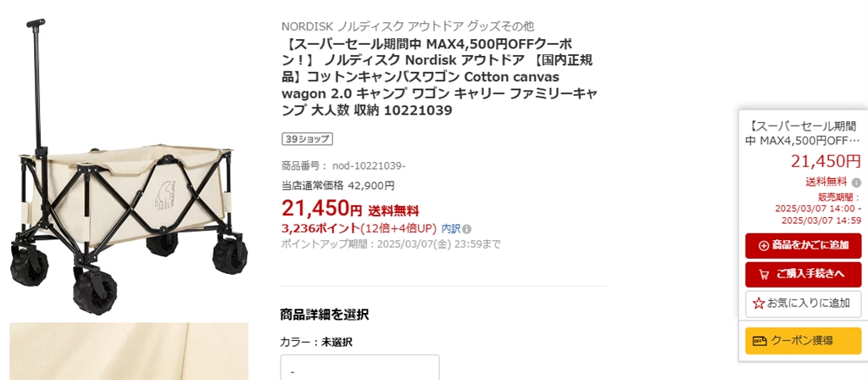Click the 3,236ポイント points text
The width and height of the screenshot is (868, 380).
point(320,228)
